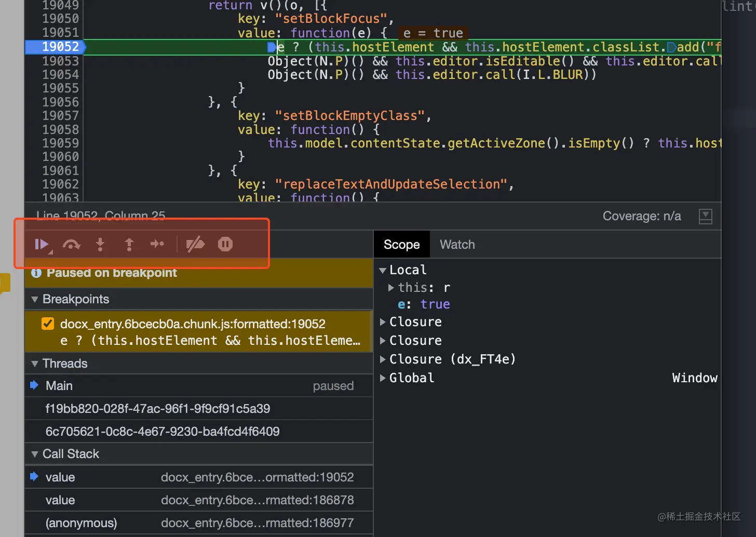This screenshot has width=756, height=537.
Task: Open the coverage drawer icon
Action: tap(706, 216)
